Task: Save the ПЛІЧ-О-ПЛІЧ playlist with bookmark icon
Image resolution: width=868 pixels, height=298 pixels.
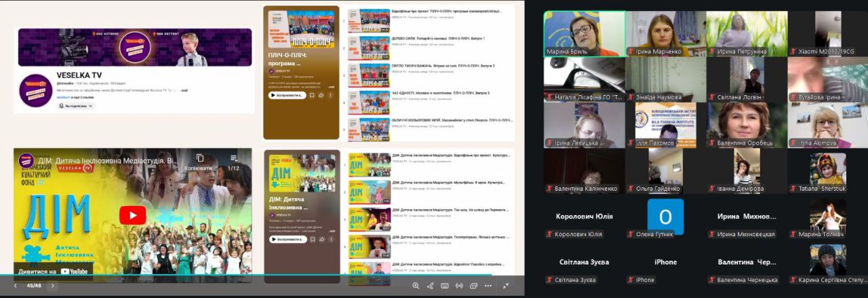Action: pos(311,95)
